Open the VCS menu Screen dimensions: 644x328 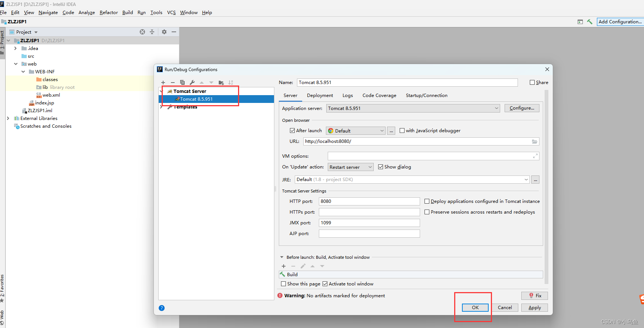click(x=171, y=13)
